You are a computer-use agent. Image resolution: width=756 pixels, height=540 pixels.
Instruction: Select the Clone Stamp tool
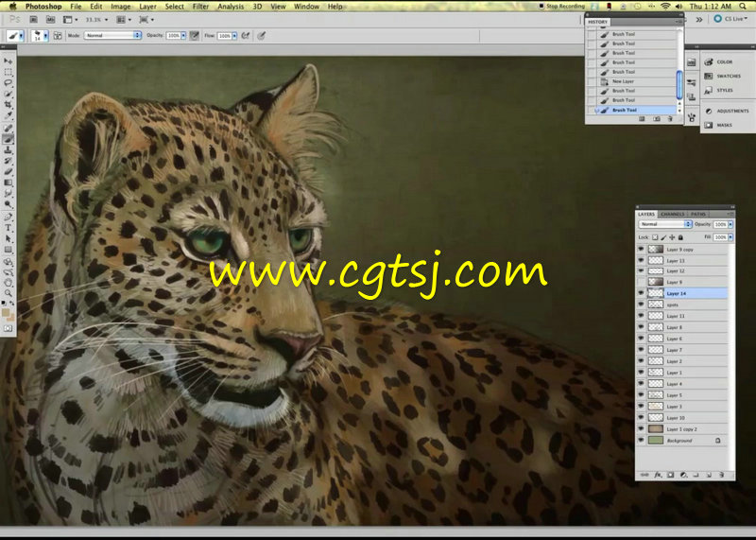tap(9, 150)
